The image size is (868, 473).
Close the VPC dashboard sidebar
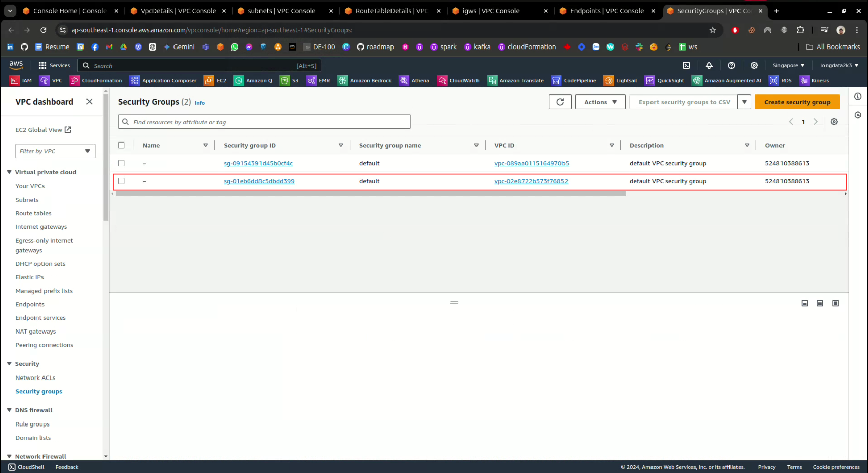tap(90, 102)
